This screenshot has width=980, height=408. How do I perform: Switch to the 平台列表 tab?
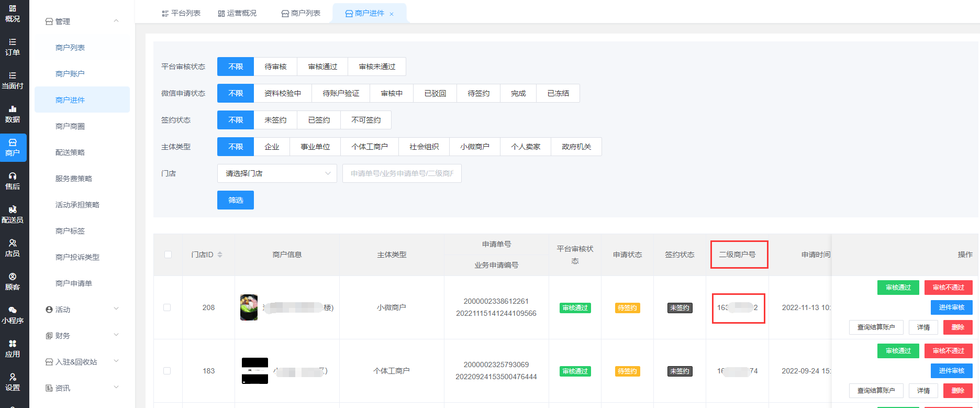pyautogui.click(x=181, y=13)
